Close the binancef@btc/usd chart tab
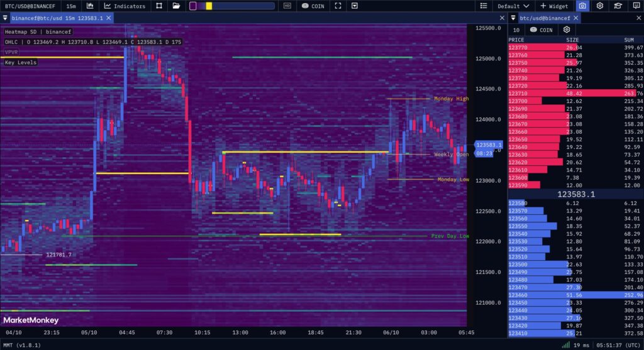Viewport: 644px width, 350px height. [108, 18]
